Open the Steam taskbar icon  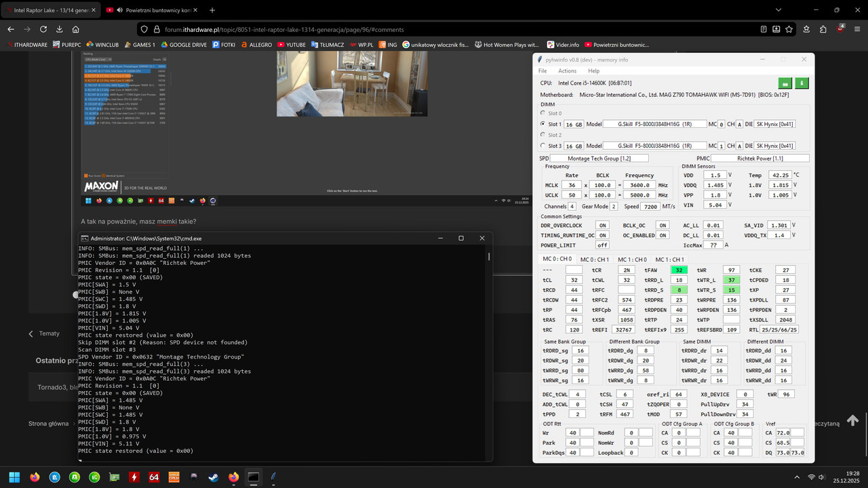(x=214, y=477)
